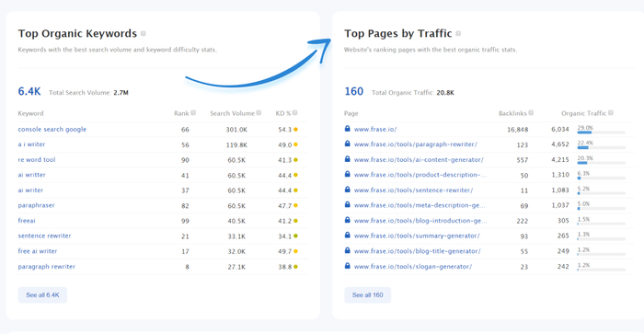Click info icon beside Top Organic Keywords
Image resolution: width=644 pixels, height=334 pixels.
pyautogui.click(x=144, y=33)
